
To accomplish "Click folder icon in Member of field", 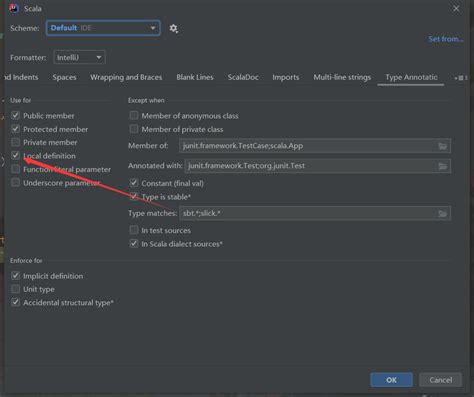I will 442,146.
